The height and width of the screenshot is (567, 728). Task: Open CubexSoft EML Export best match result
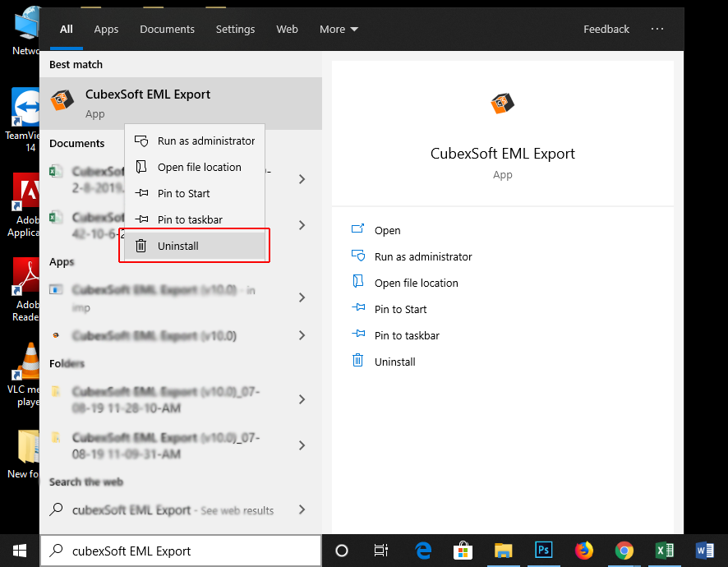pos(181,104)
